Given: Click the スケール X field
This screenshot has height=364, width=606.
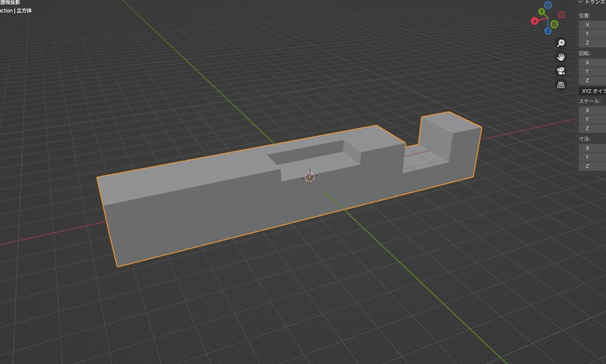Looking at the screenshot, I should (592, 110).
